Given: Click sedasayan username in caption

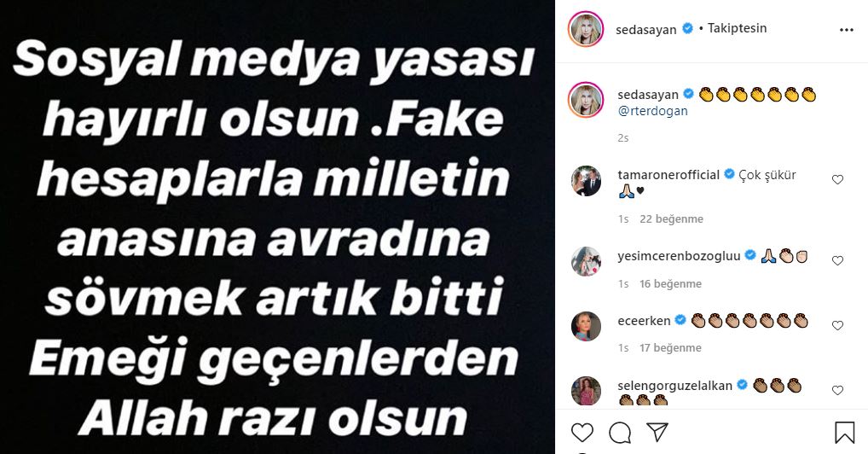Looking at the screenshot, I should (x=648, y=95).
